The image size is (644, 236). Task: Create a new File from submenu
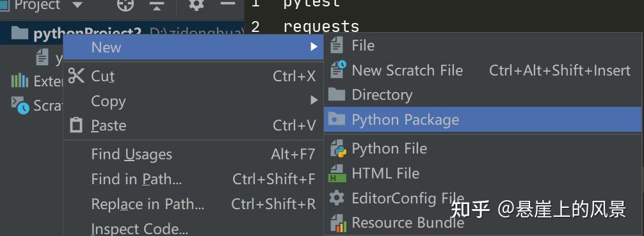pyautogui.click(x=483, y=45)
